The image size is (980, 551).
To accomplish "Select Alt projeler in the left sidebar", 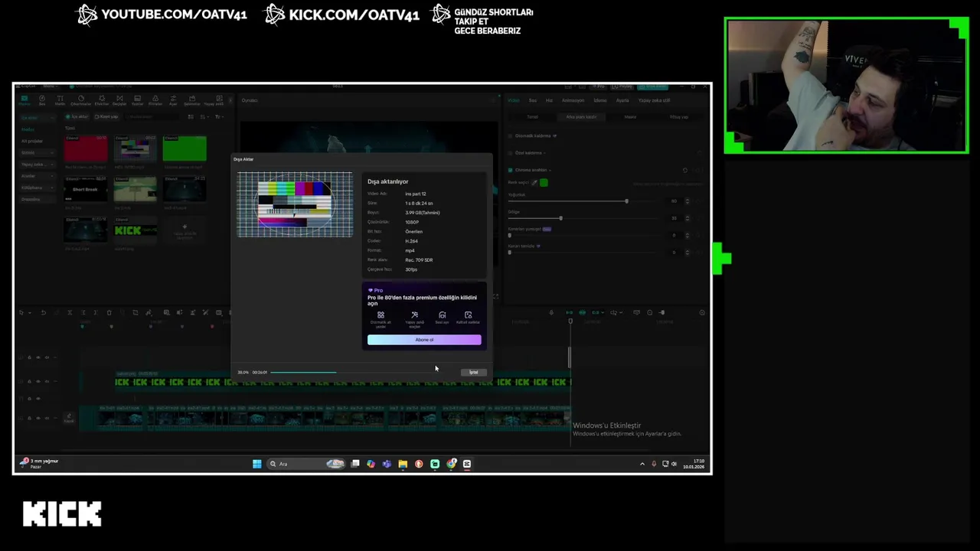I will 32,142.
